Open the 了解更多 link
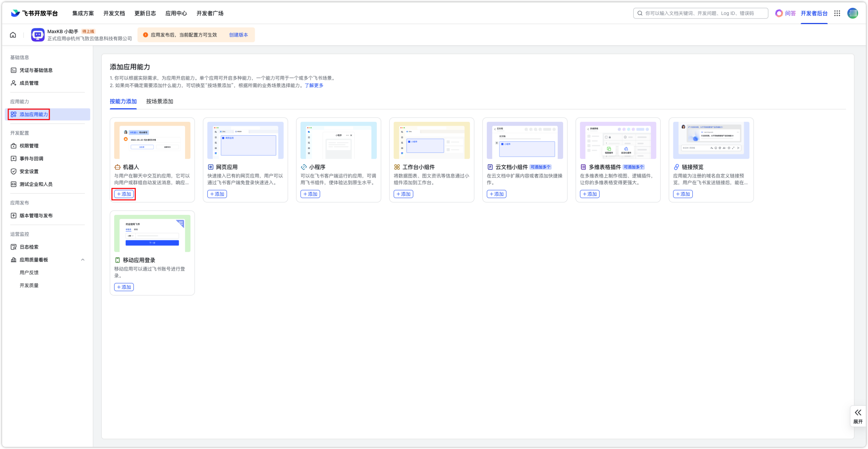This screenshot has height=449, width=868. click(314, 85)
